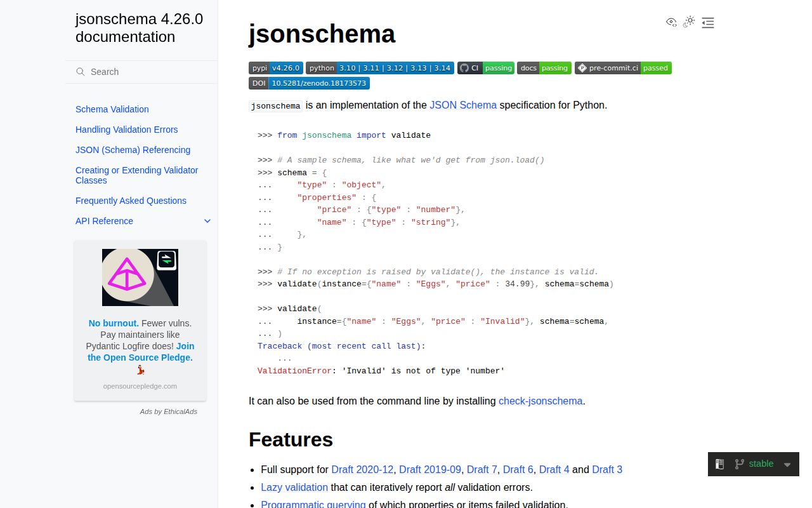Screen dimensions: 812x508
Task: Click the DOI zenodo badge
Action: pos(309,83)
